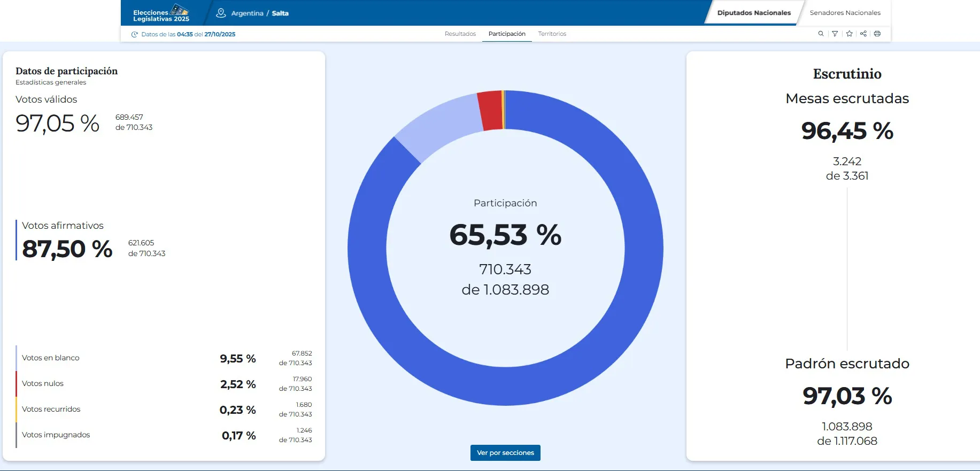This screenshot has height=471, width=980.
Task: Go to the Territorios section
Action: click(x=552, y=34)
